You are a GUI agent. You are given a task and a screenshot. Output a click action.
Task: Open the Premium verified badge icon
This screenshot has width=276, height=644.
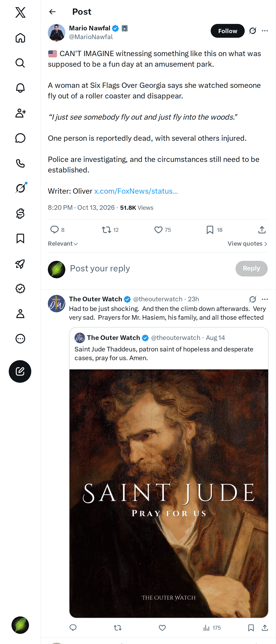pyautogui.click(x=20, y=288)
